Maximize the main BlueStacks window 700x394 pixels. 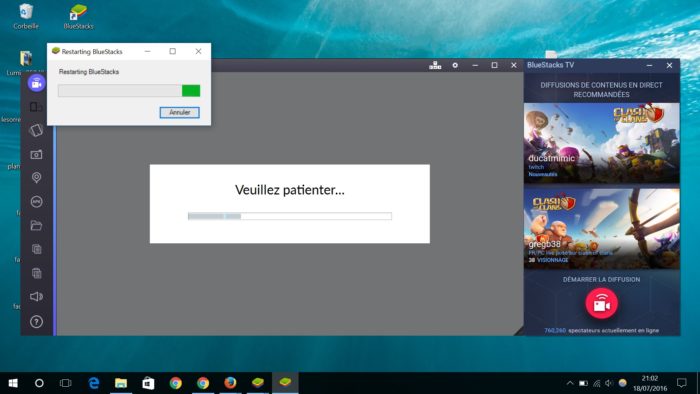(x=494, y=65)
